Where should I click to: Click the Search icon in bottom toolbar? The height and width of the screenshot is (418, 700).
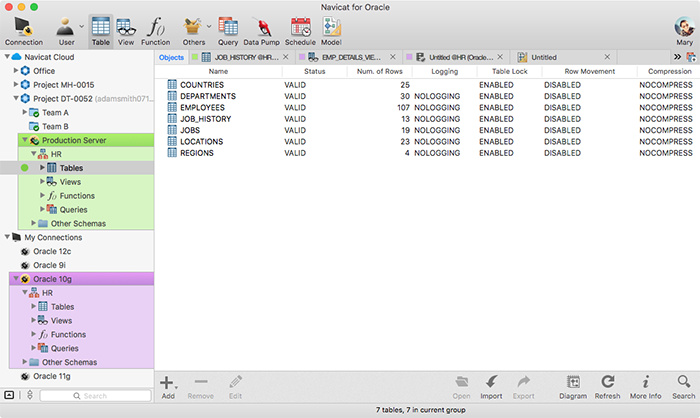(x=683, y=387)
